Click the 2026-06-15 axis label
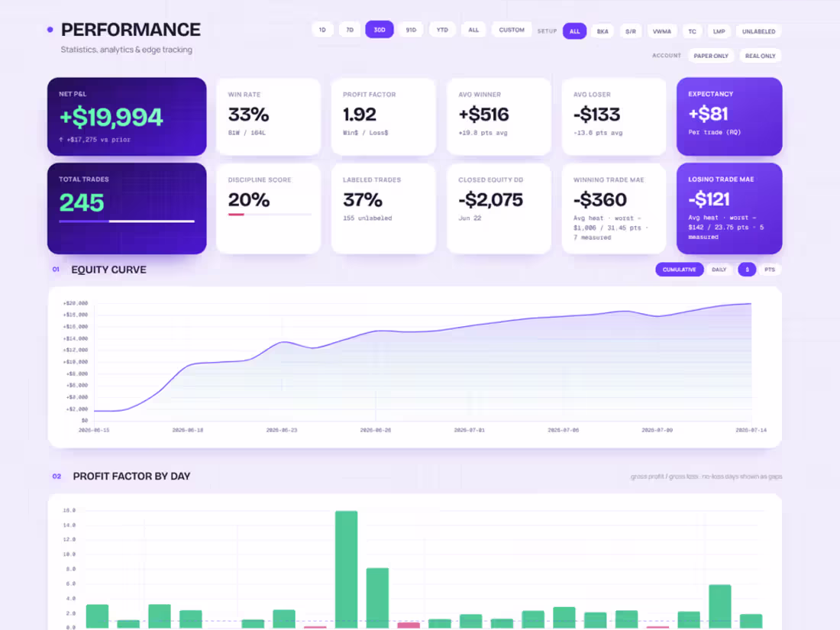This screenshot has height=630, width=840. pos(94,430)
